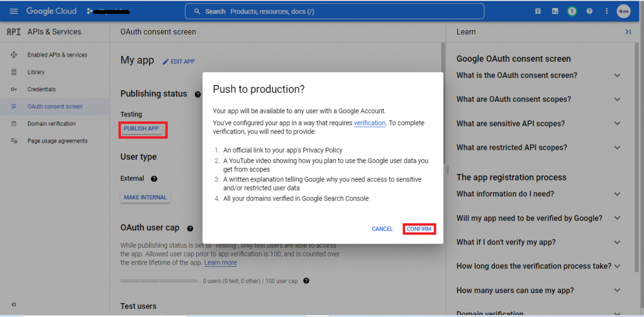Screen dimensions: 644x317
Task: Click CANCEL in Push to production dialog
Action: 382,229
